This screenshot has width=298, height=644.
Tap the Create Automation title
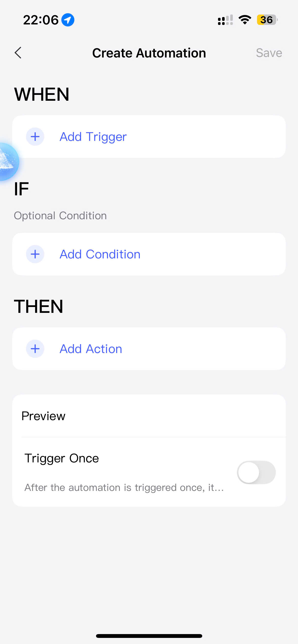tap(149, 53)
